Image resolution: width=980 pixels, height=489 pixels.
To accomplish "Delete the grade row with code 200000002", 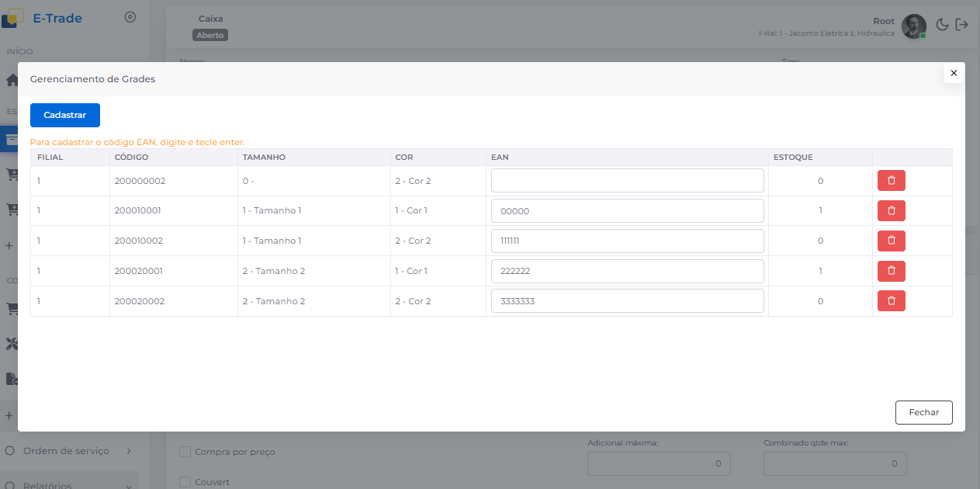I will pyautogui.click(x=891, y=181).
